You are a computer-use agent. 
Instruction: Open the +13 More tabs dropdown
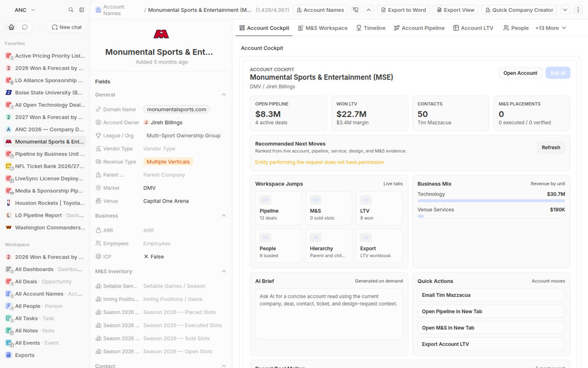pyautogui.click(x=551, y=28)
